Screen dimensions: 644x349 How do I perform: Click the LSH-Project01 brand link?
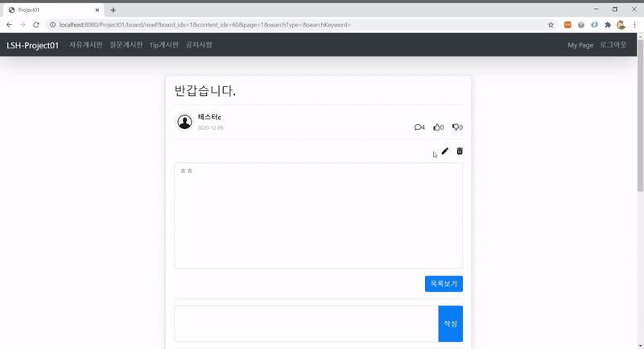coord(33,45)
